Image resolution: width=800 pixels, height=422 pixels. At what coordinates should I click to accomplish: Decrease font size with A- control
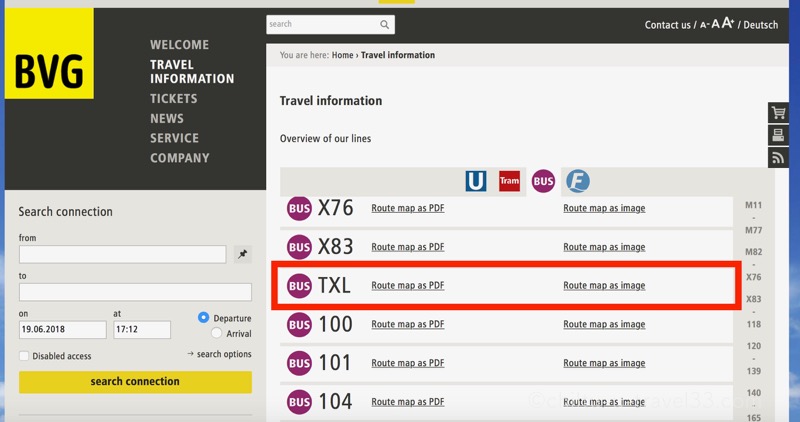(x=704, y=24)
